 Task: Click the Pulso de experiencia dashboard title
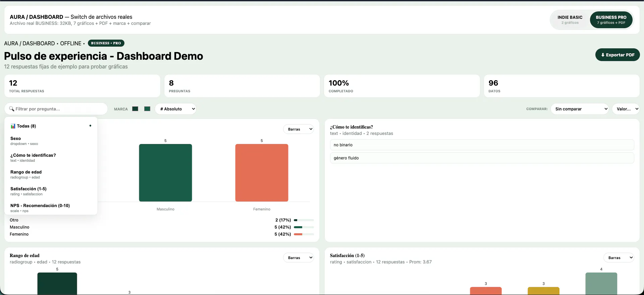pos(104,56)
